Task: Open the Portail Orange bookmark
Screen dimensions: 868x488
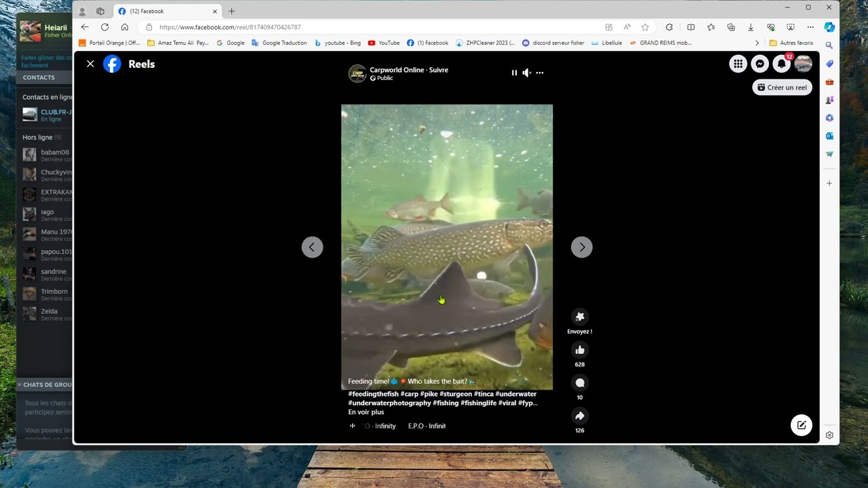Action: [109, 43]
